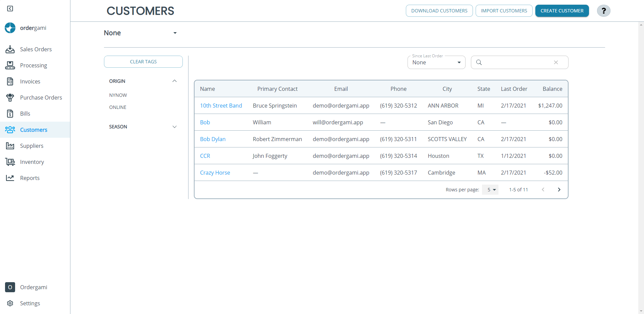Image resolution: width=644 pixels, height=314 pixels.
Task: Click the CREATE CUSTOMER button
Action: [562, 11]
